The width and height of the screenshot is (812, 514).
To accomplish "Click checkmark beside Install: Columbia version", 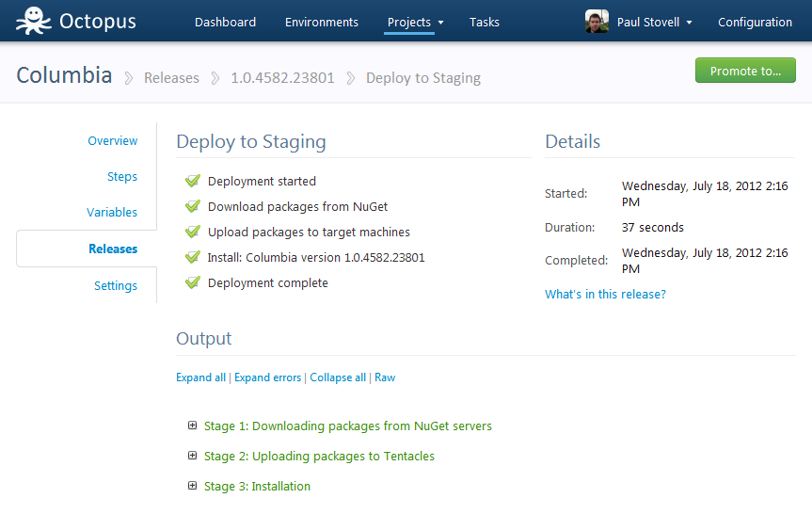I will [193, 257].
